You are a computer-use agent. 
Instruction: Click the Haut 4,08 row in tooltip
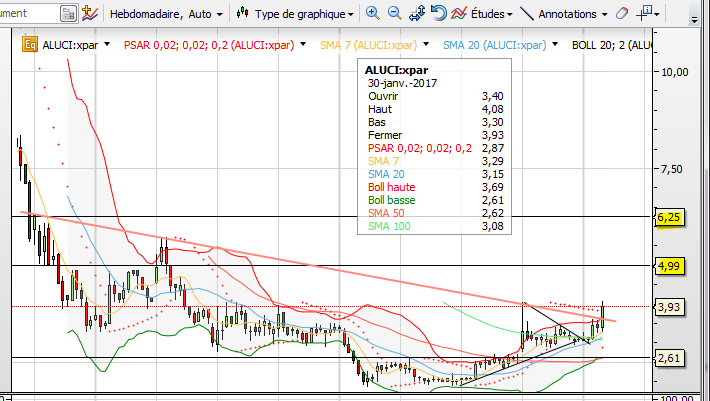click(436, 109)
